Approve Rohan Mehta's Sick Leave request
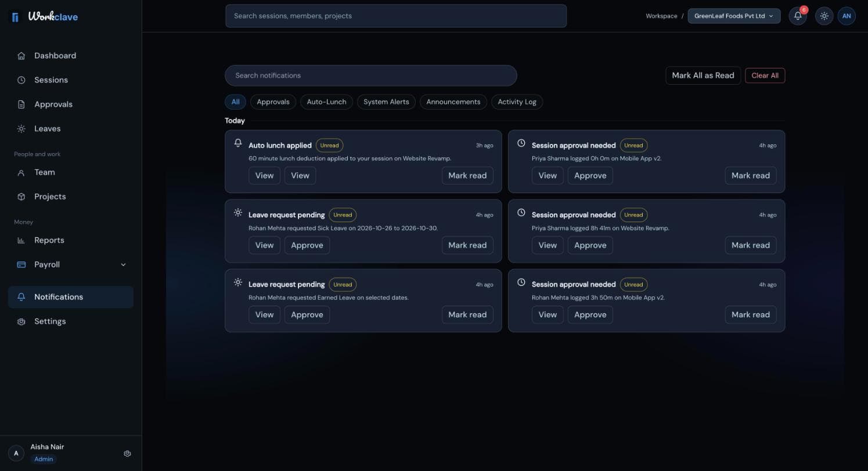 click(x=307, y=245)
